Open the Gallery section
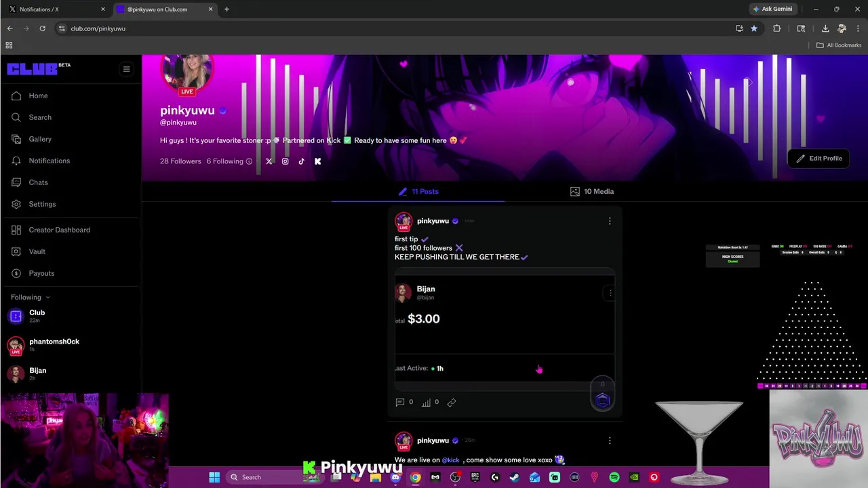Screen dimensions: 868x488 (x=31, y=139)
